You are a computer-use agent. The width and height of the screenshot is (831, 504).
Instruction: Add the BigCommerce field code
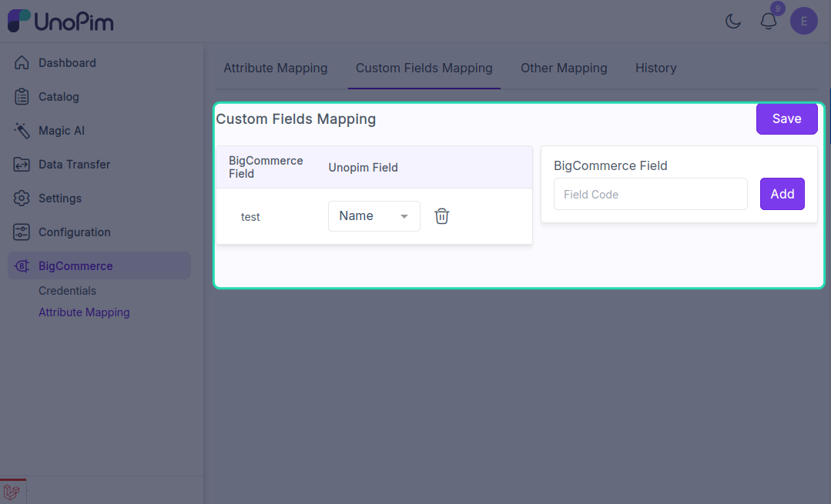coord(782,194)
